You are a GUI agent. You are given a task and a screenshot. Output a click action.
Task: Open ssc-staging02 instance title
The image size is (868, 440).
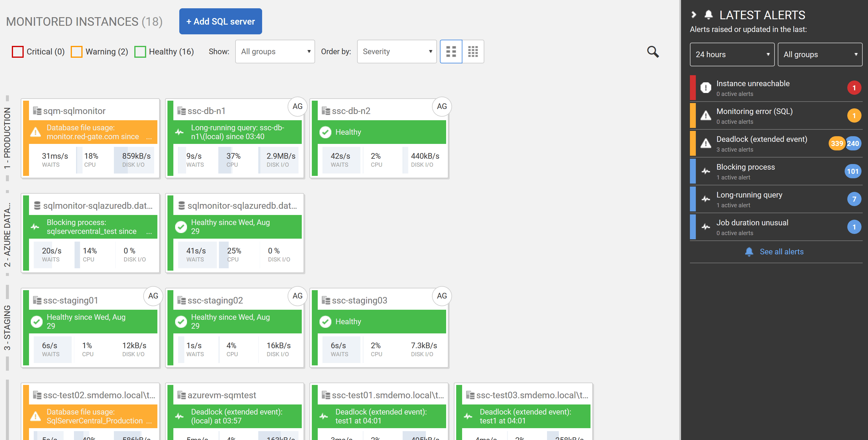pyautogui.click(x=215, y=301)
